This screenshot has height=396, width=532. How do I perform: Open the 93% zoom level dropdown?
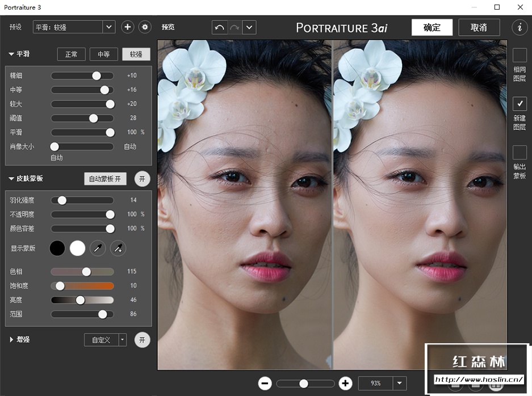(400, 384)
